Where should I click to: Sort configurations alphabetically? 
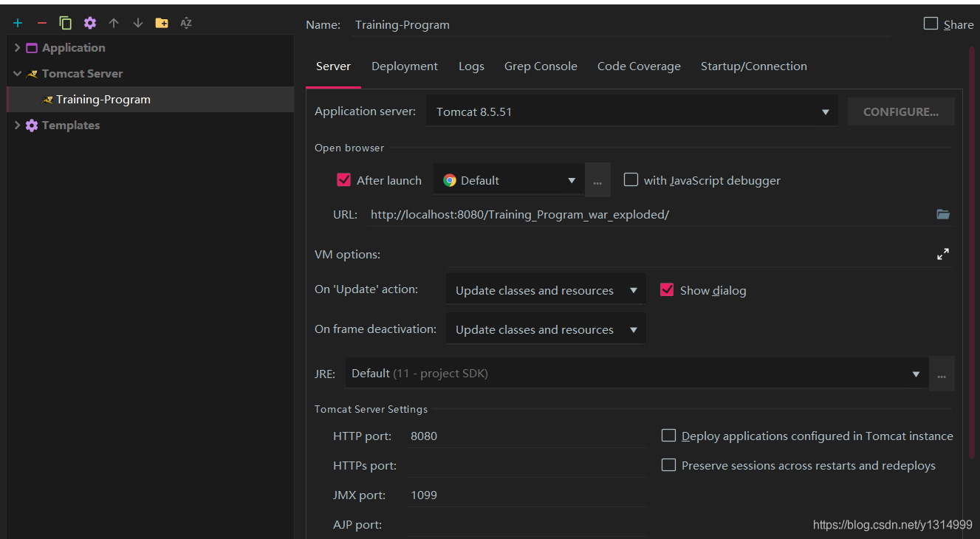[186, 23]
